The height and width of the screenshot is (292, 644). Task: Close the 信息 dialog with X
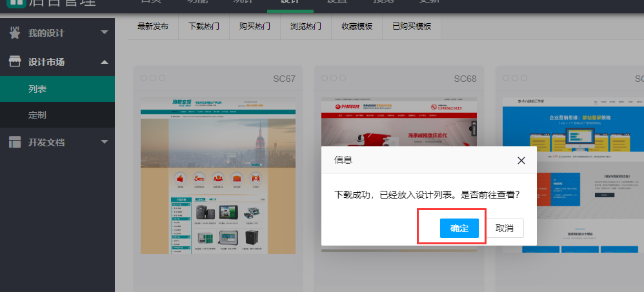click(x=521, y=161)
